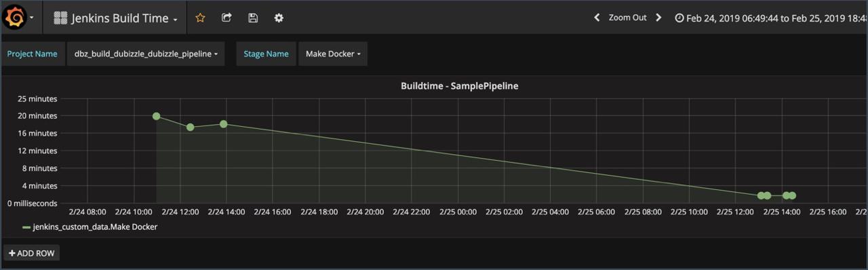This screenshot has width=868, height=270.
Task: Click the share dashboard icon
Action: (x=226, y=18)
